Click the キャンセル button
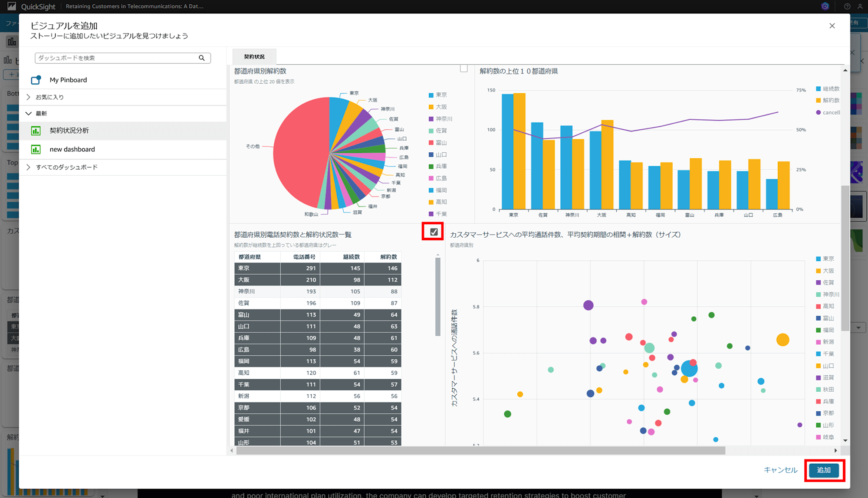The width and height of the screenshot is (868, 498). pyautogui.click(x=780, y=470)
